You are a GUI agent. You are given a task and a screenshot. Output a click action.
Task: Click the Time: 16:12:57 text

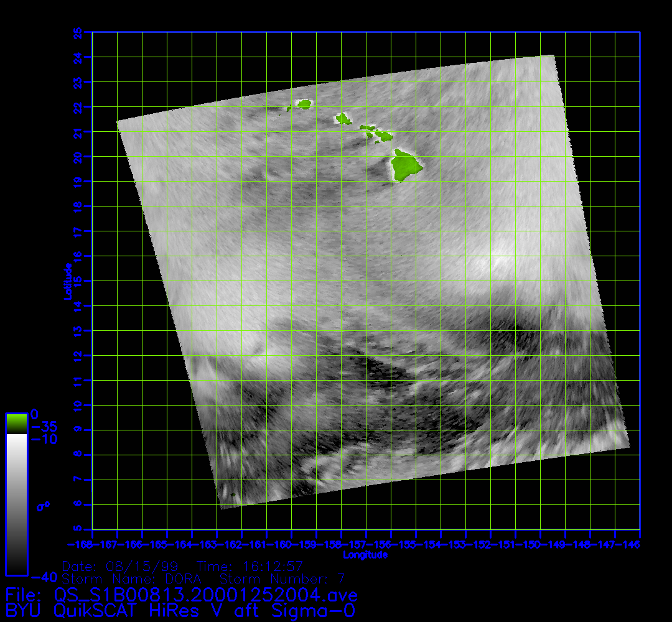[249, 567]
